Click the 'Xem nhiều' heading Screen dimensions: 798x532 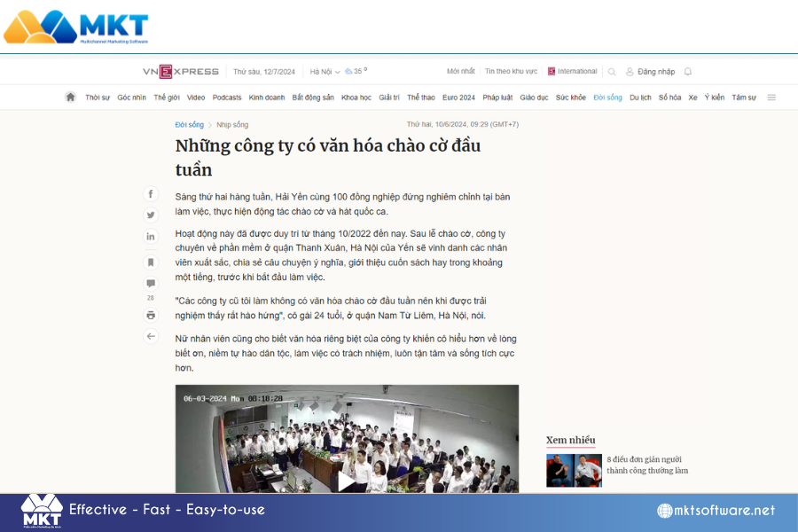[570, 440]
